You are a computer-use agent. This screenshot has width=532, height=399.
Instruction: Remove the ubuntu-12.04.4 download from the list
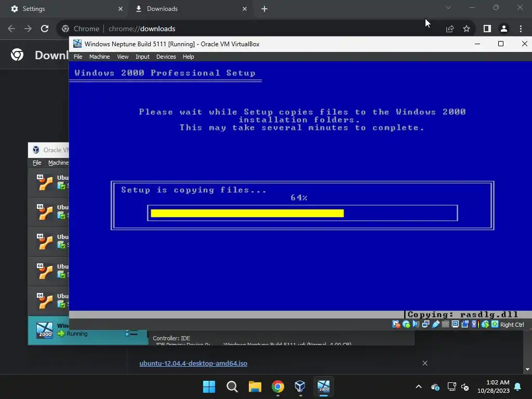click(425, 363)
